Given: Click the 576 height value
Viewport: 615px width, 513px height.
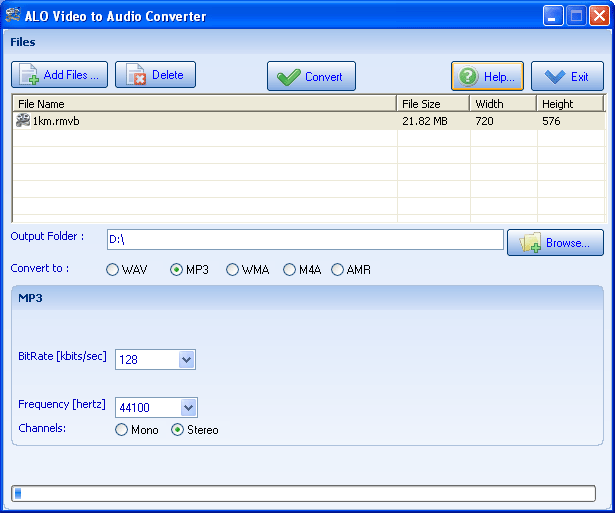Looking at the screenshot, I should coord(551,121).
